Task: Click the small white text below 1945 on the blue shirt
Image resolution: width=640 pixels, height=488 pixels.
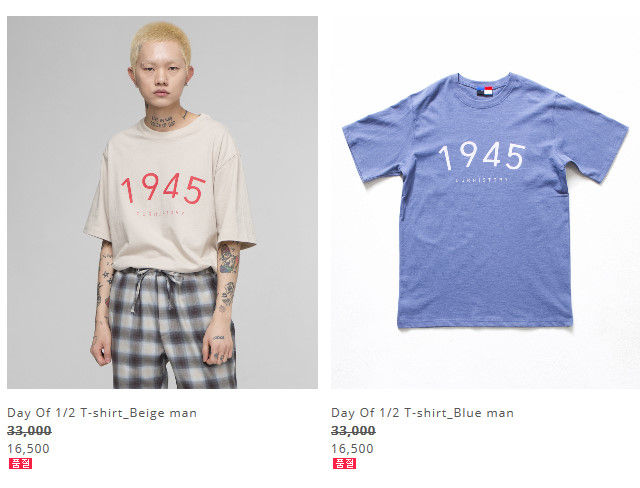Action: pyautogui.click(x=482, y=180)
